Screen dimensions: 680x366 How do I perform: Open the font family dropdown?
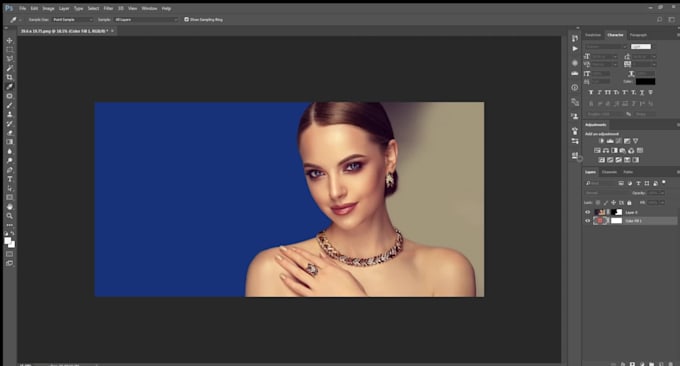pyautogui.click(x=606, y=47)
